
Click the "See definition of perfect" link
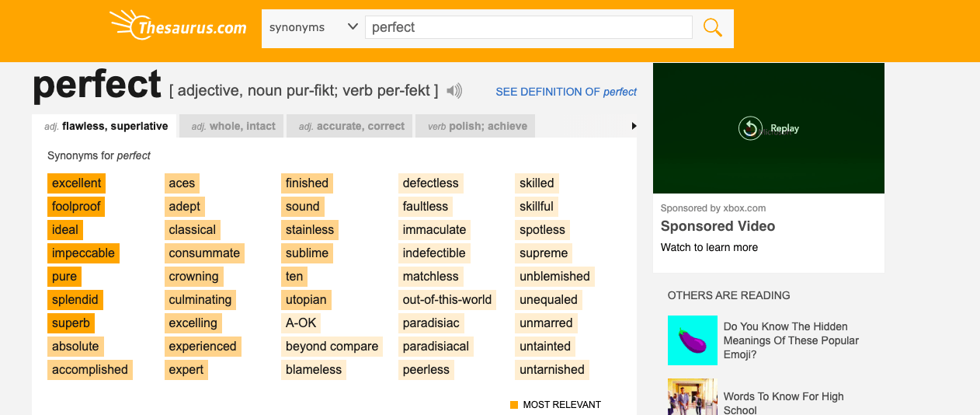point(566,92)
